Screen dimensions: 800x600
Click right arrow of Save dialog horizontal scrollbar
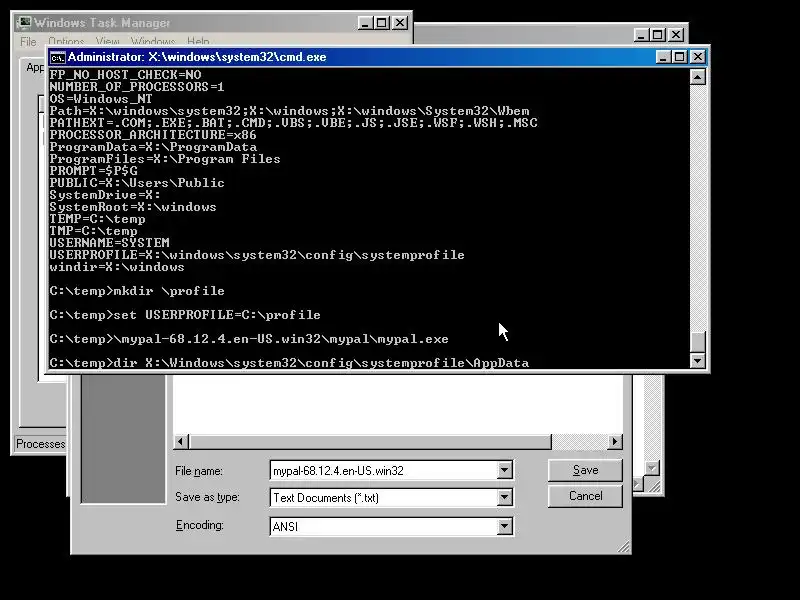point(615,441)
